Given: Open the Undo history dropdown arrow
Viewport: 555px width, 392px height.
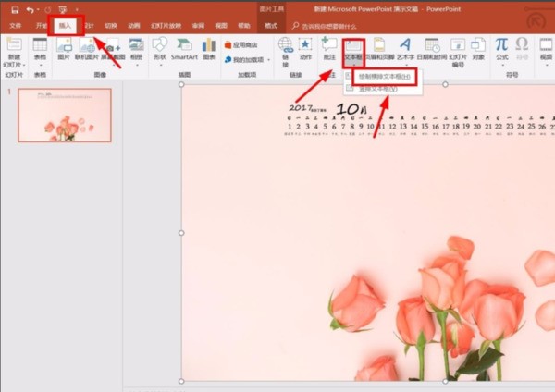Looking at the screenshot, I should (38, 10).
